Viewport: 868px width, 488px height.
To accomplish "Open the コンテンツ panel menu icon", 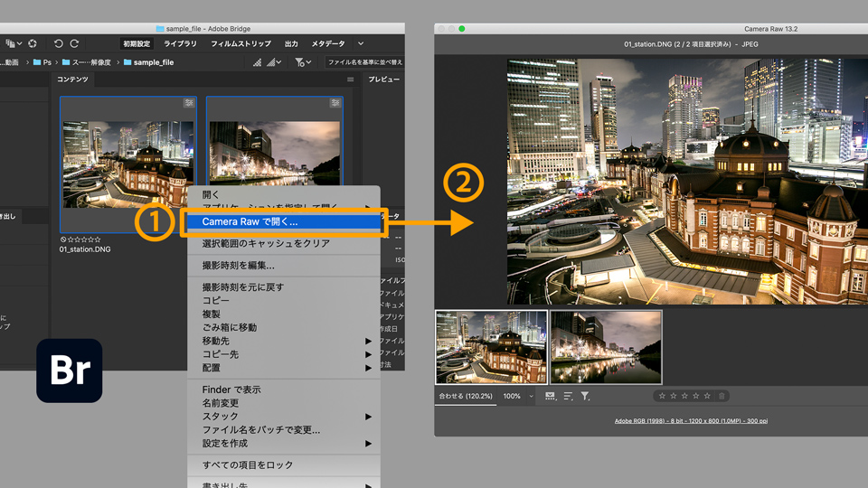I will coord(351,80).
